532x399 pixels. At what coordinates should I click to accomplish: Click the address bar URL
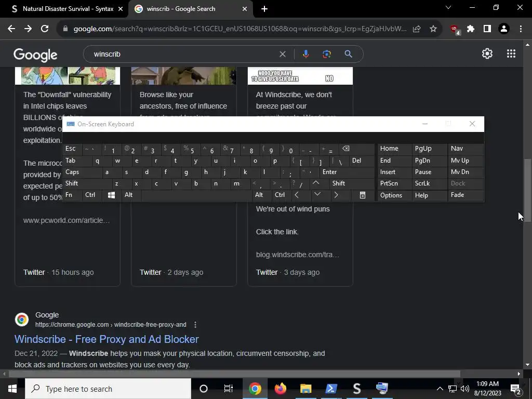point(240,29)
